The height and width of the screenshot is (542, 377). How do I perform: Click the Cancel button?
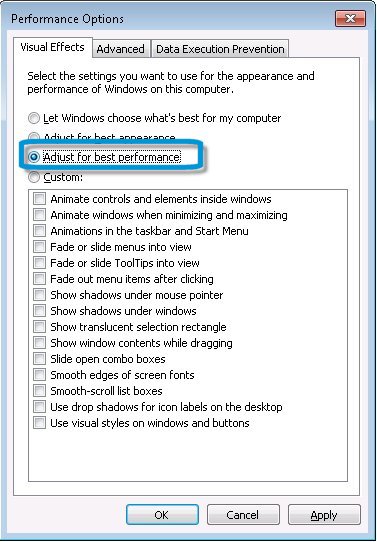(243, 515)
